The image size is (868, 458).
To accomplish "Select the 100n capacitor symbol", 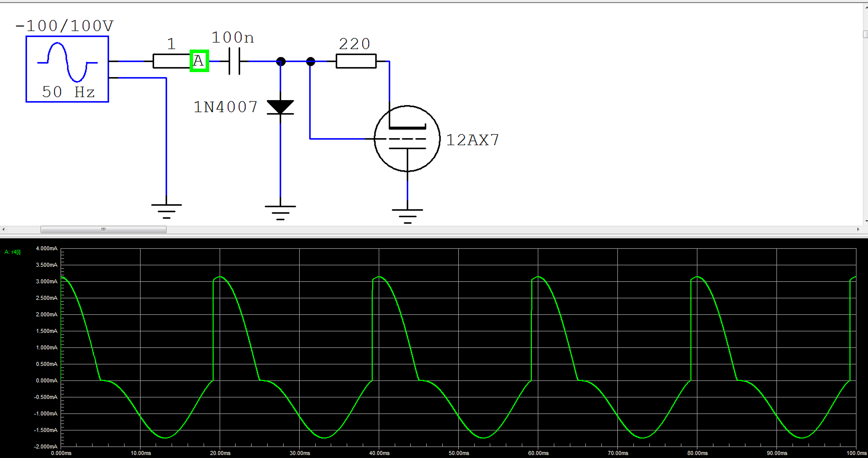I will [234, 61].
